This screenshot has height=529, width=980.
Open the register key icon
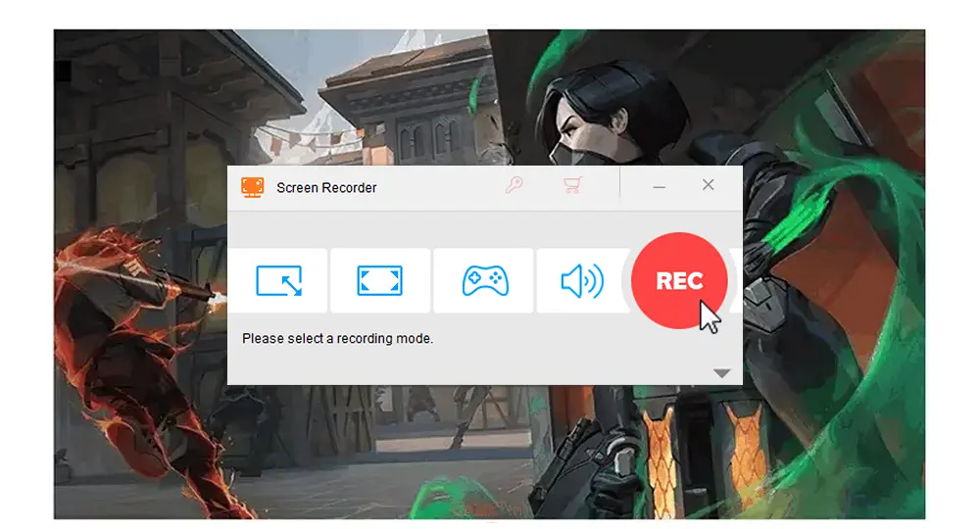514,185
